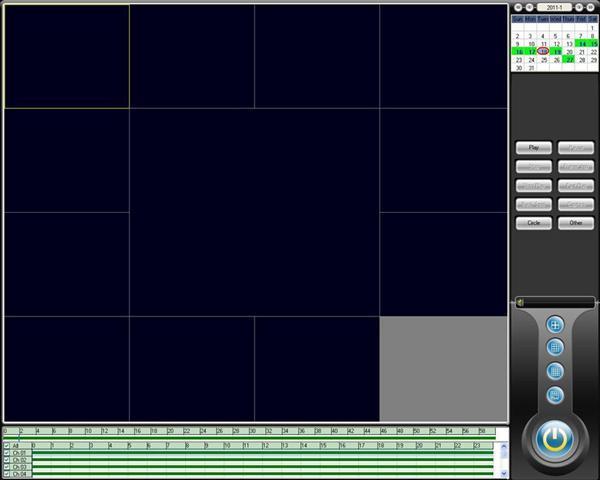This screenshot has width=600, height=480.
Task: Click the fourth round layout icon
Action: click(x=555, y=394)
